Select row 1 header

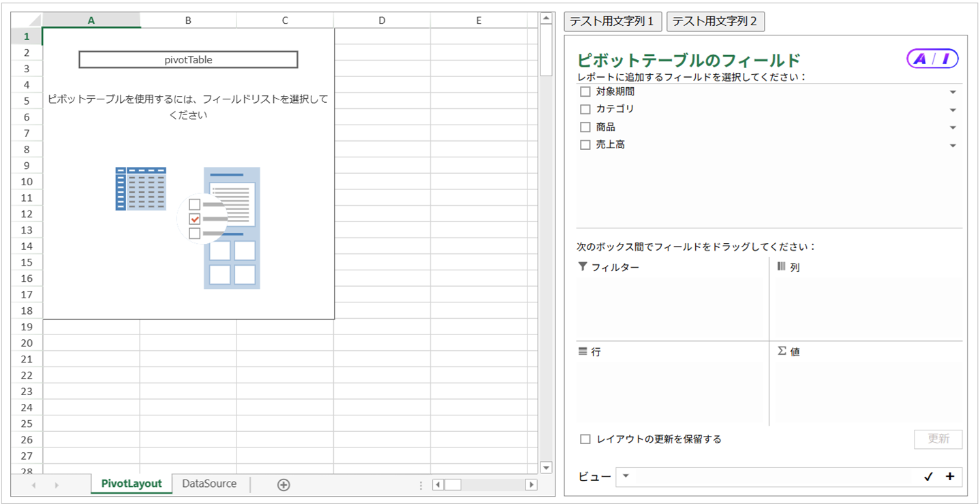[27, 37]
